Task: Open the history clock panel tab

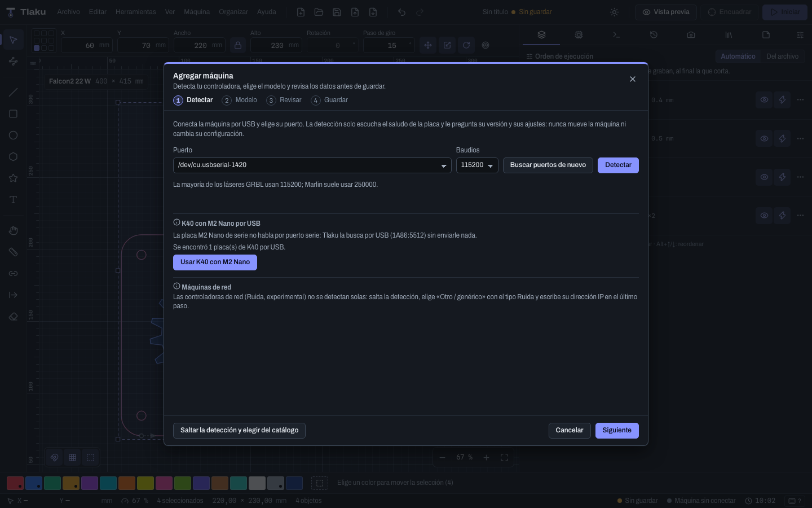Action: tap(654, 35)
